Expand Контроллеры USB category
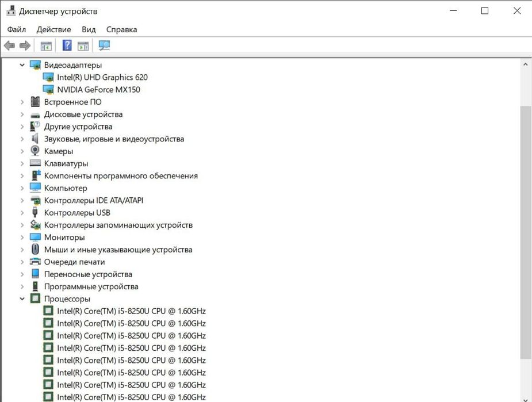 pyautogui.click(x=22, y=213)
